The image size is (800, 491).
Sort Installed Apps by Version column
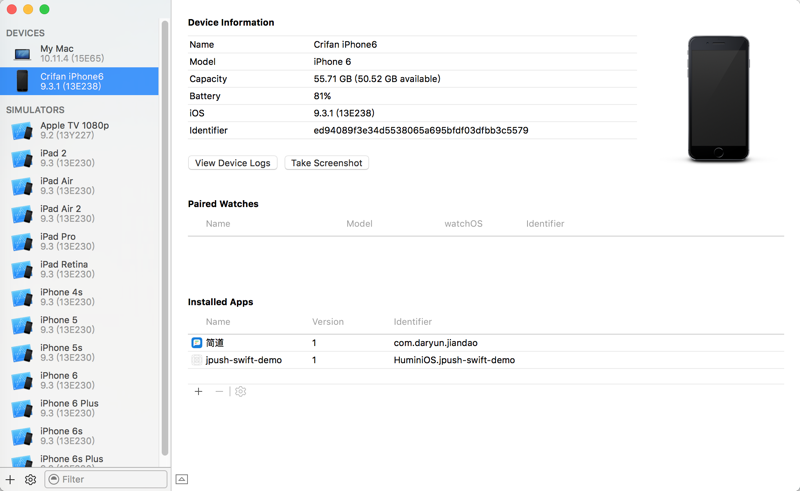click(x=328, y=322)
